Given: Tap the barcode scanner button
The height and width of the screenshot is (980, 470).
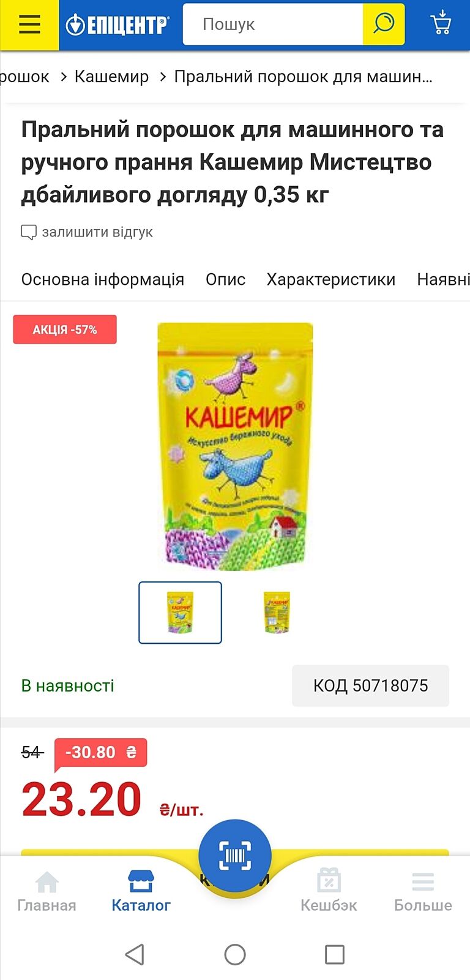Looking at the screenshot, I should 235,856.
